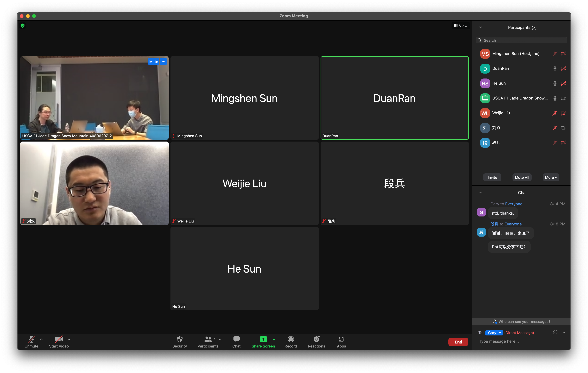The height and width of the screenshot is (373, 588).
Task: Click the Invite button
Action: 492,177
